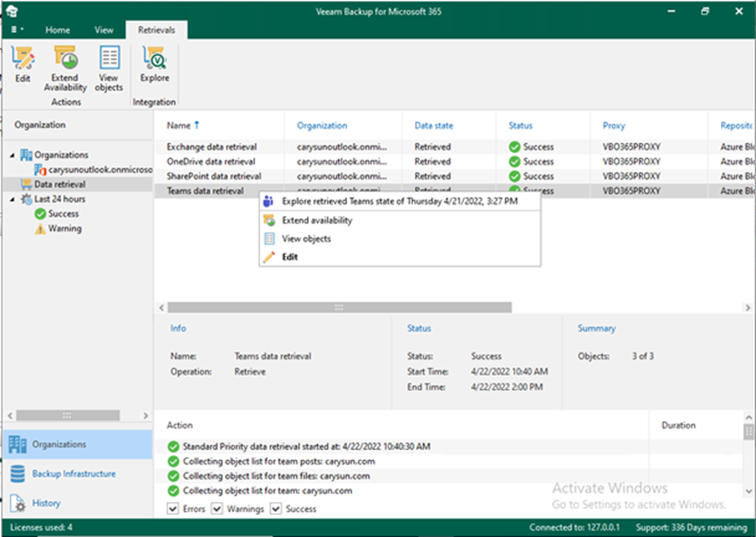
Task: Select Success filter under Last 24 hours
Action: (x=63, y=213)
